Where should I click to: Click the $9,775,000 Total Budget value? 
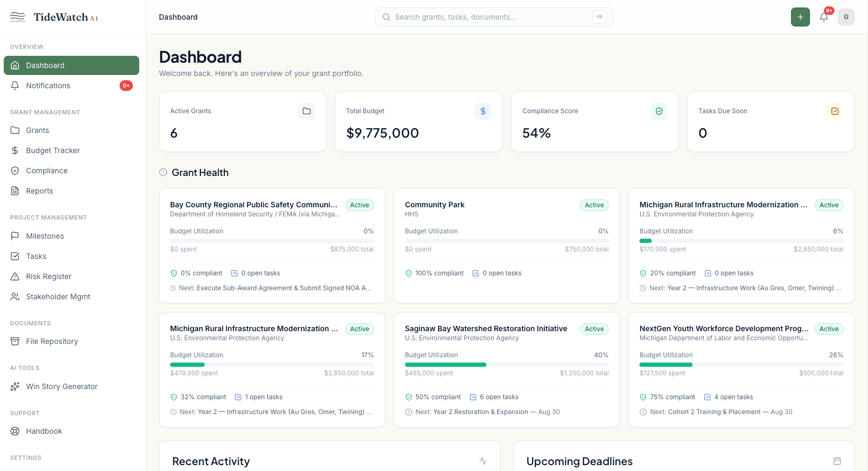pyautogui.click(x=383, y=133)
